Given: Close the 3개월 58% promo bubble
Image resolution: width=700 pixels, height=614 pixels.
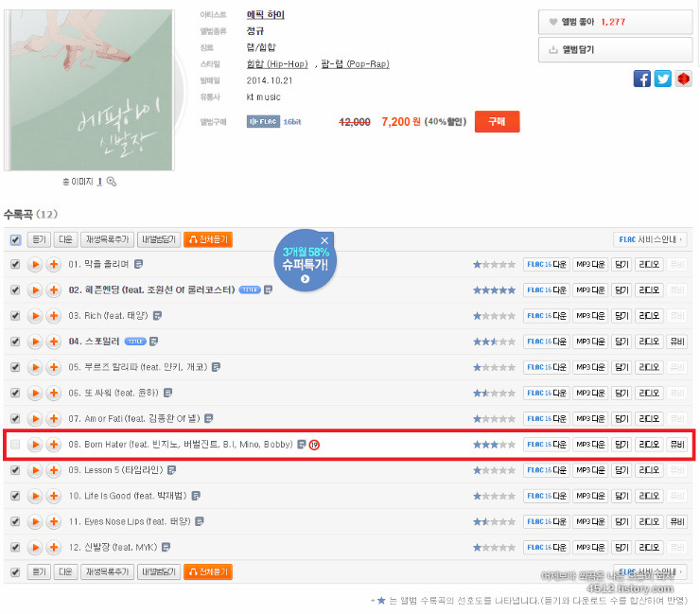Looking at the screenshot, I should click(324, 240).
